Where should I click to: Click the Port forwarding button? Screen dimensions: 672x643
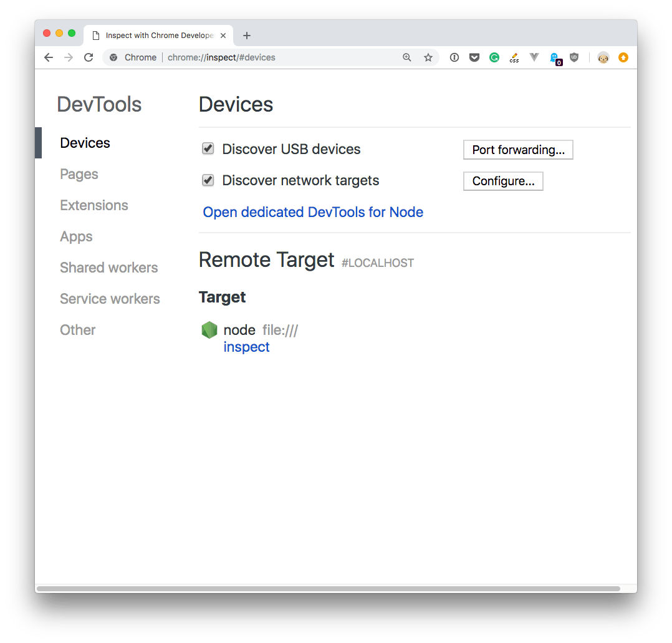pos(518,150)
